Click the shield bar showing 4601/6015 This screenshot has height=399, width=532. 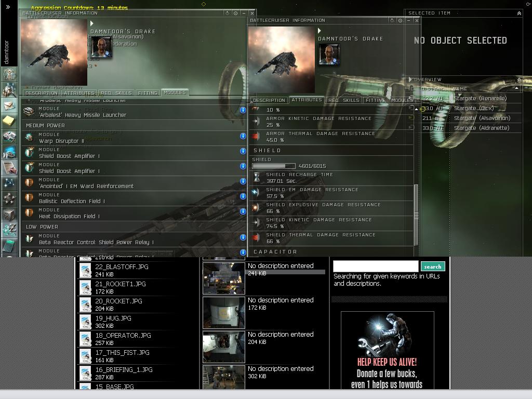coord(273,166)
